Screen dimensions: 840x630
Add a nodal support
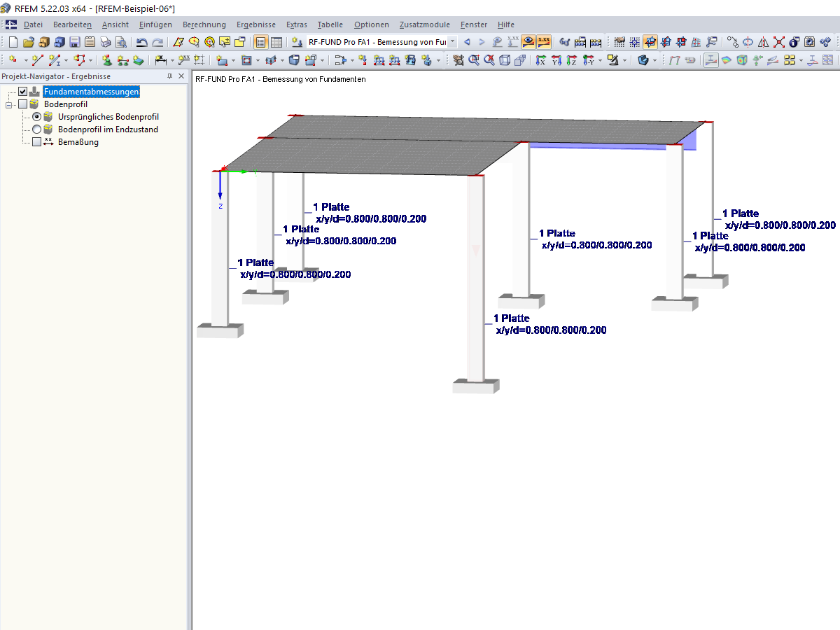106,60
